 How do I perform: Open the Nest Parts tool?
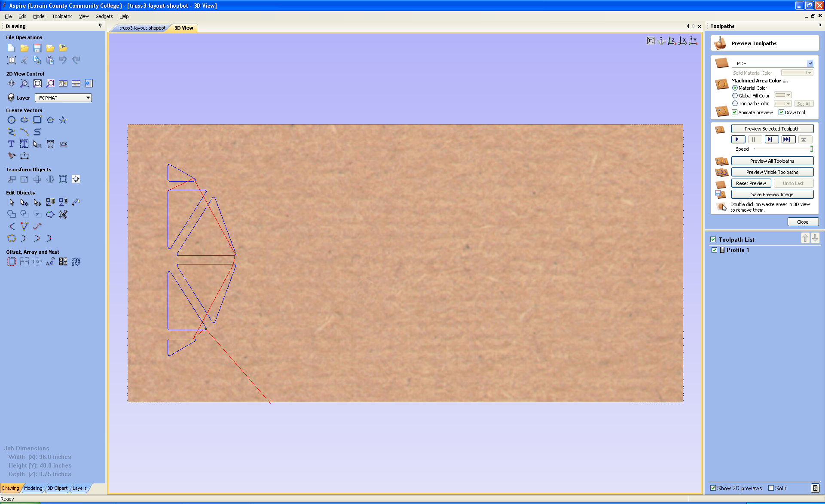point(76,261)
